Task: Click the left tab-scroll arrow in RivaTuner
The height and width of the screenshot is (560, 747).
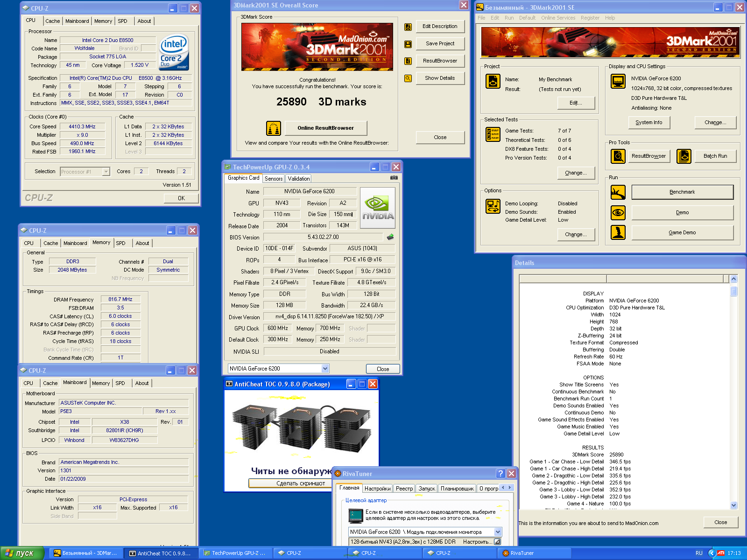Action: pos(503,487)
